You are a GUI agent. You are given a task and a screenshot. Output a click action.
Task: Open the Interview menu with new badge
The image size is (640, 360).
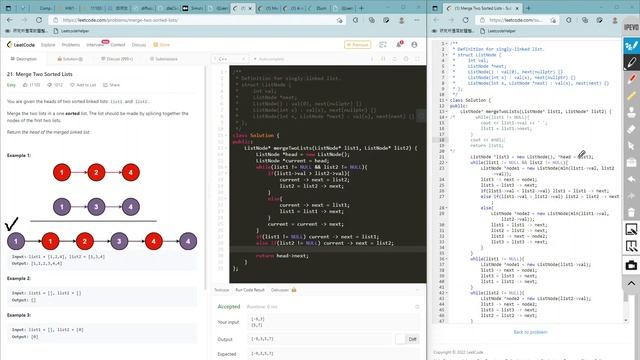[x=95, y=45]
